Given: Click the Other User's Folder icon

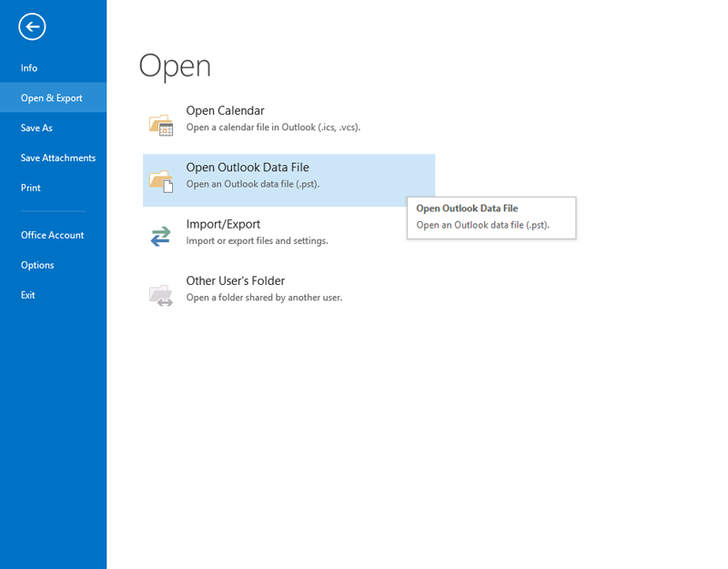Looking at the screenshot, I should [x=161, y=295].
